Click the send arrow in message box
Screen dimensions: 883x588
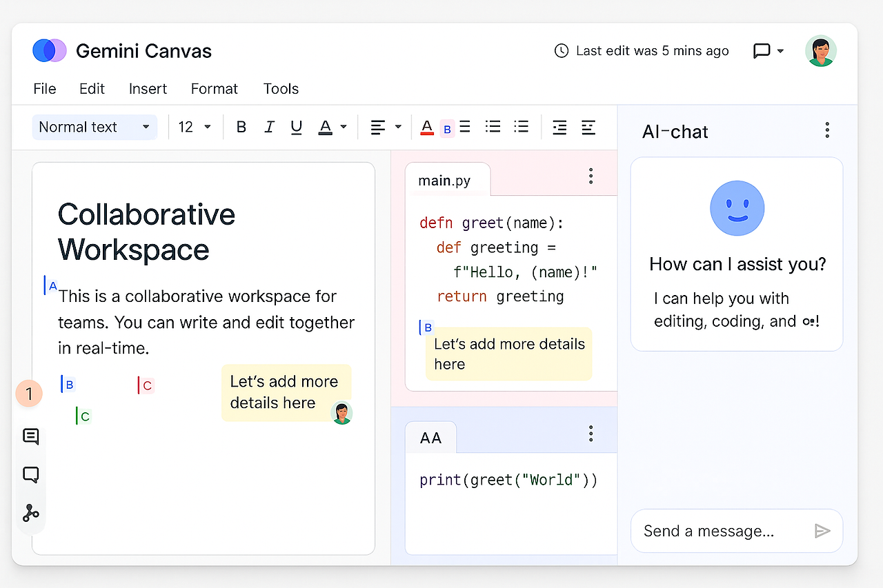822,530
